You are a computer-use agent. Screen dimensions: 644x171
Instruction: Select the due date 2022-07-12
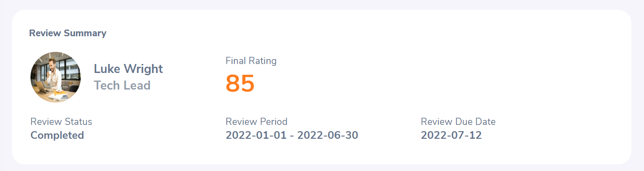point(451,135)
